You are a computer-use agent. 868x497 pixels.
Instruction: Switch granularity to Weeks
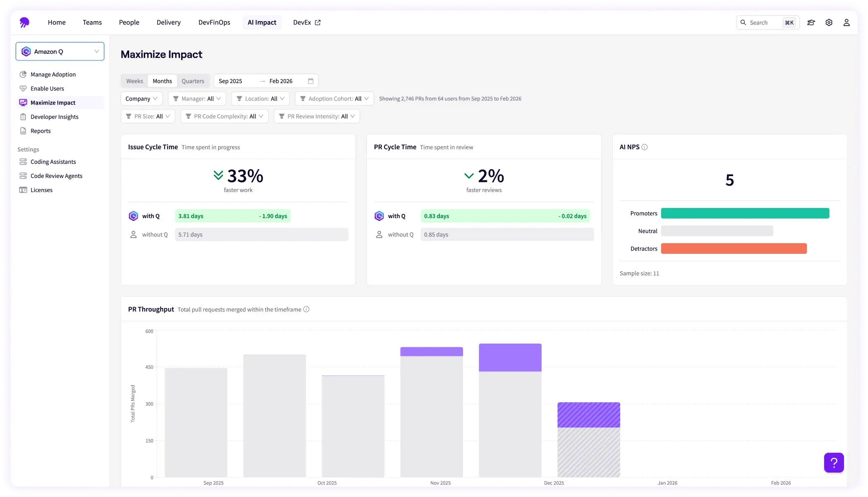point(134,81)
